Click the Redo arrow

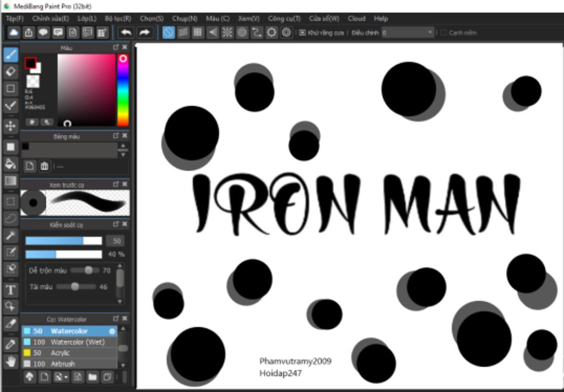point(145,32)
